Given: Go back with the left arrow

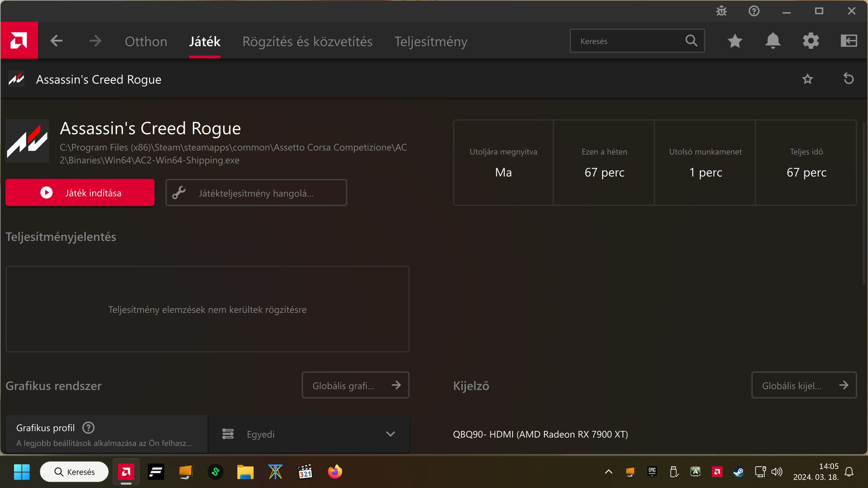Looking at the screenshot, I should (56, 41).
